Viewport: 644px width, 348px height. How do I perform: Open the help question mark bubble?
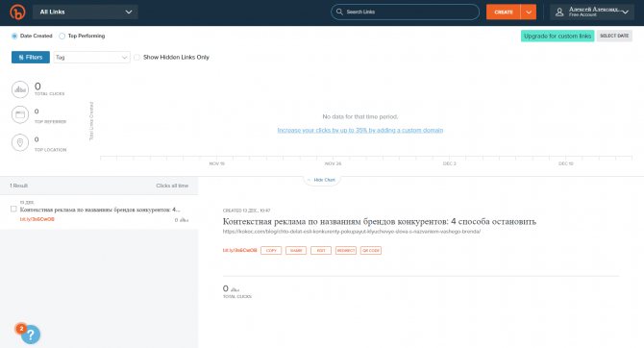tap(31, 335)
